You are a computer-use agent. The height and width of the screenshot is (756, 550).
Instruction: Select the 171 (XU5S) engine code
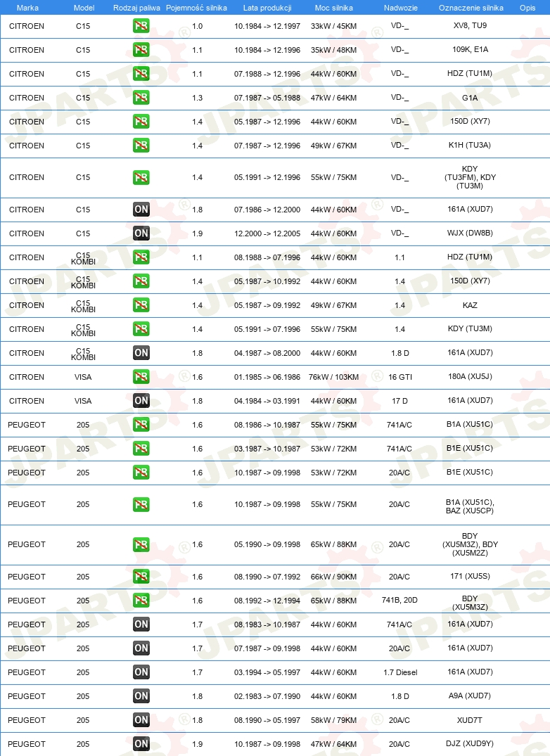pos(470,576)
